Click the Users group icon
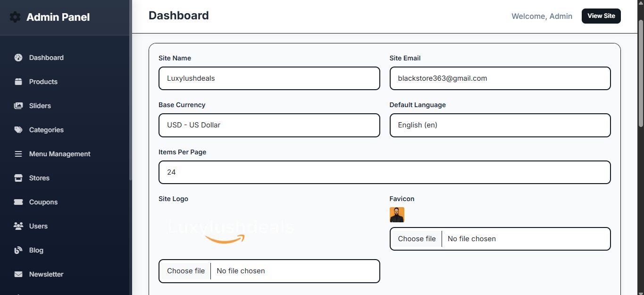This screenshot has height=295, width=644. coord(18,226)
